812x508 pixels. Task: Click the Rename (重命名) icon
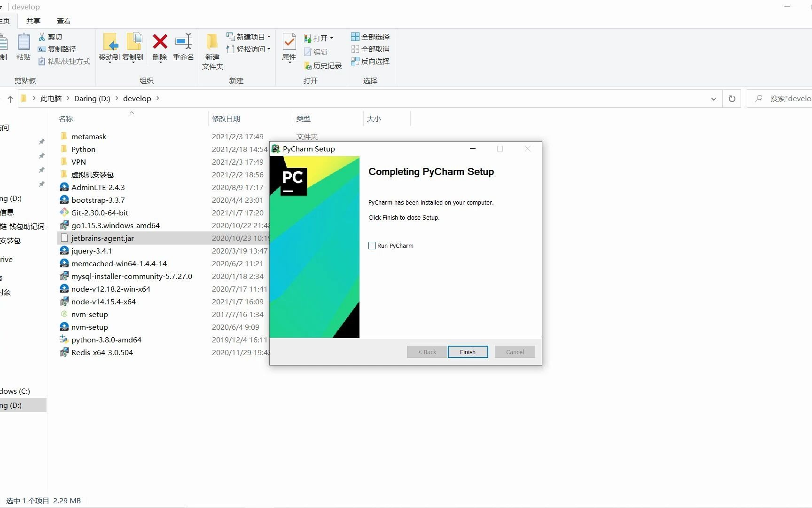(183, 41)
